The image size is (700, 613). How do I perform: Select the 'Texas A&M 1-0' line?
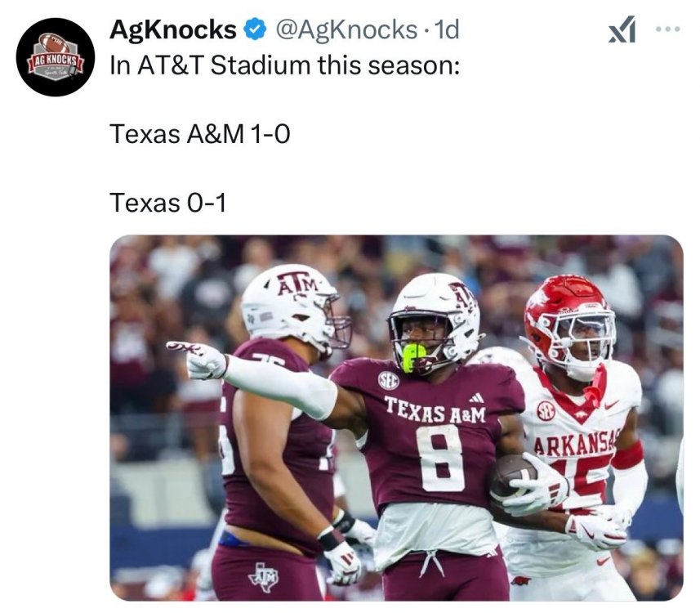199,132
